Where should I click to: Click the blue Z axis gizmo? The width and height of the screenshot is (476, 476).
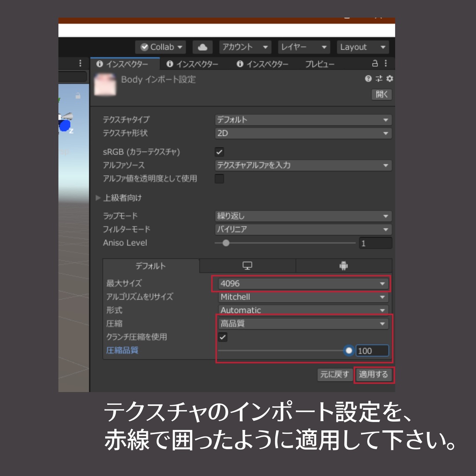point(65,126)
